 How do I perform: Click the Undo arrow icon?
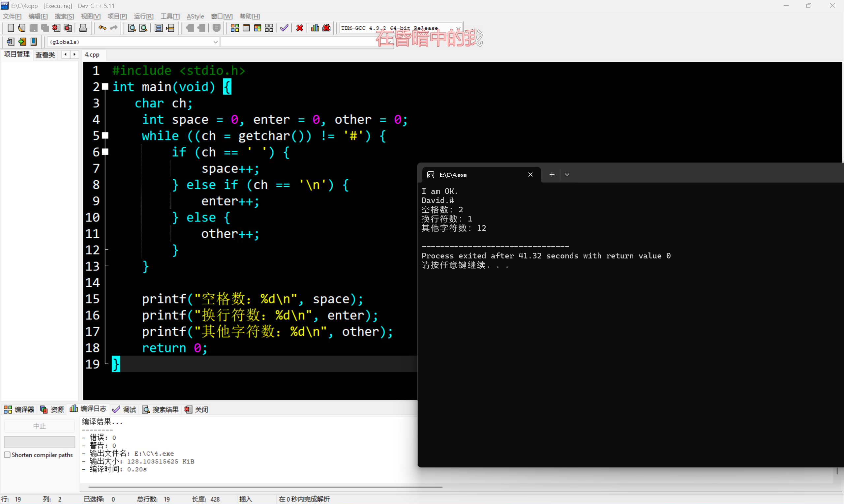pyautogui.click(x=102, y=28)
